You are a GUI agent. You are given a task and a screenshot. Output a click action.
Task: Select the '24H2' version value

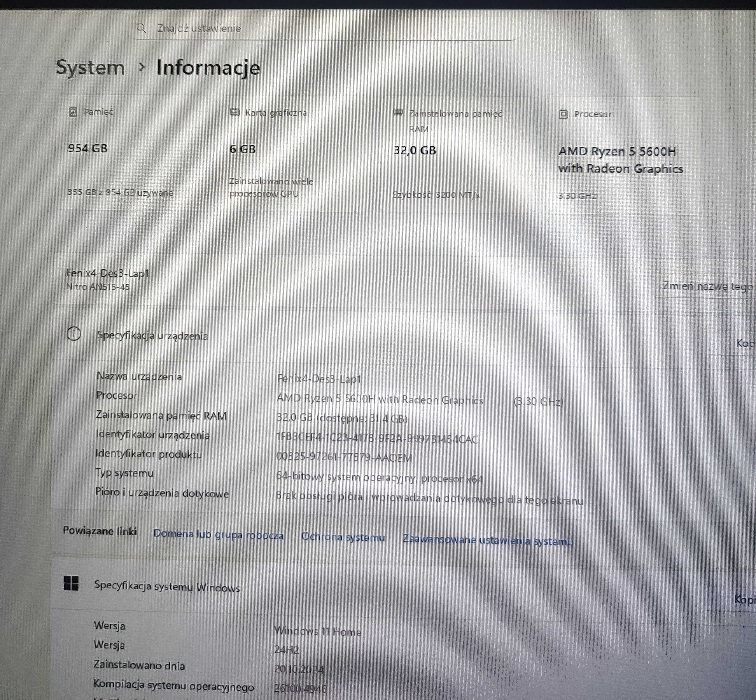287,650
